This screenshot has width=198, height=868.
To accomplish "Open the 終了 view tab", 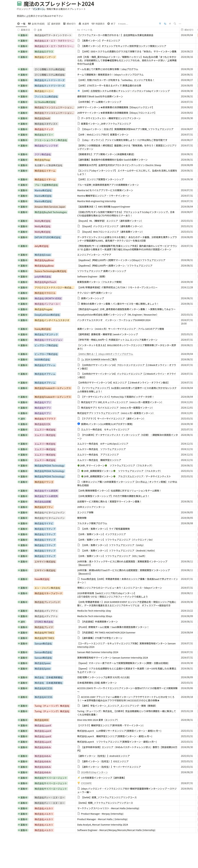I will click(x=112, y=24).
